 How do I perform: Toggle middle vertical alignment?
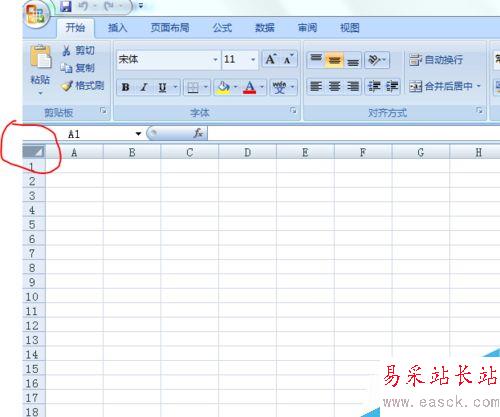click(334, 60)
